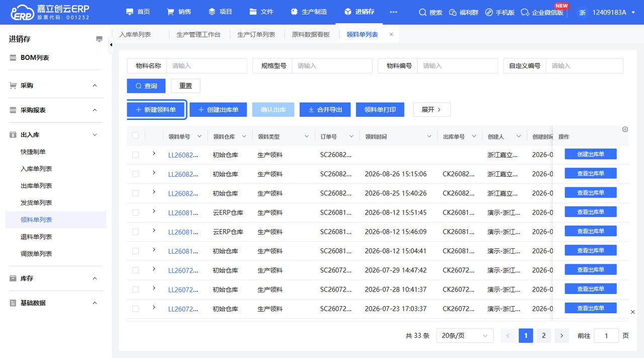Collapse the 出入库 sidebar section
644x358 pixels.
[x=95, y=135]
